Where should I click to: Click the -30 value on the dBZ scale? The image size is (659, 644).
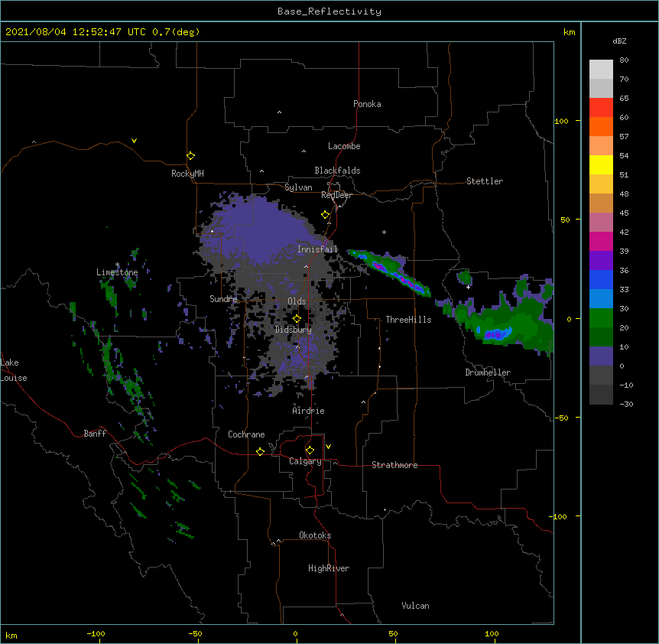[x=626, y=404]
